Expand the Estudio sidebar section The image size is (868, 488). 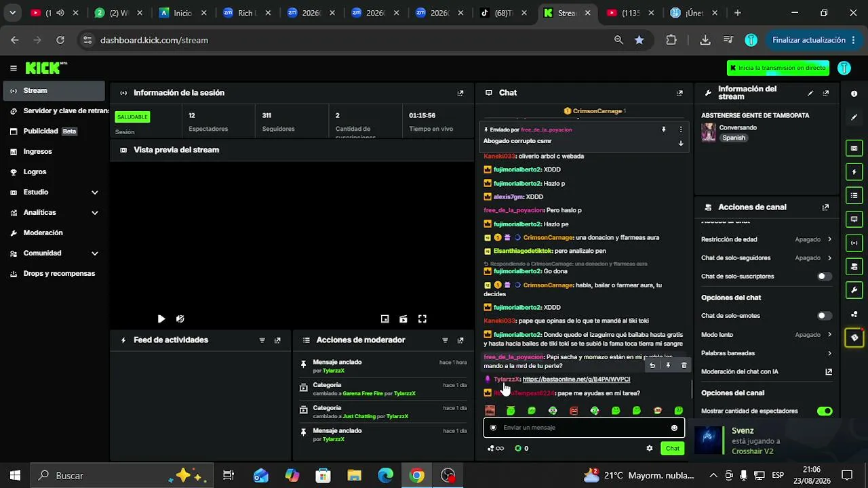point(94,192)
